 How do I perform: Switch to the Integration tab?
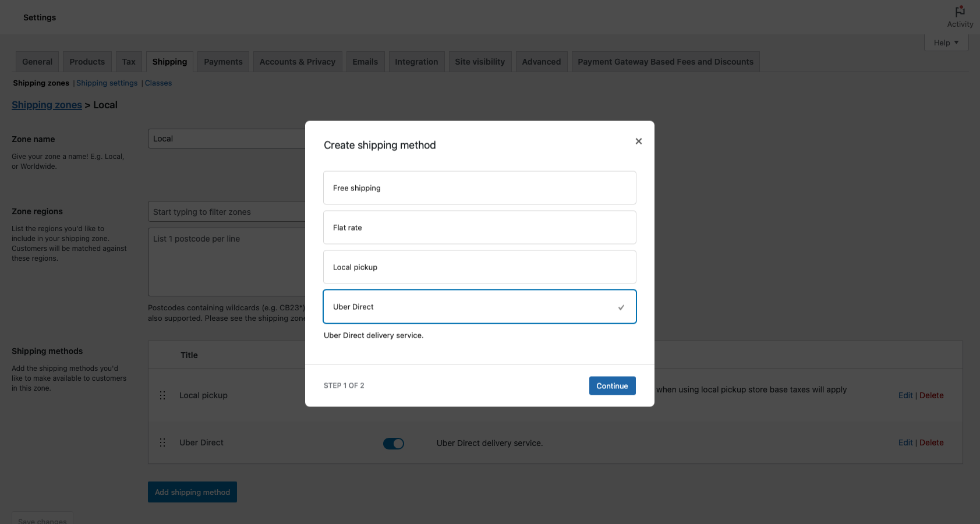point(416,61)
